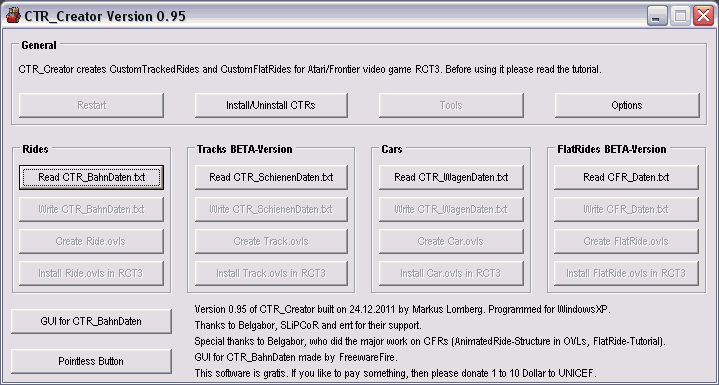
Task: Close the CTR_Creator window
Action: pos(702,16)
